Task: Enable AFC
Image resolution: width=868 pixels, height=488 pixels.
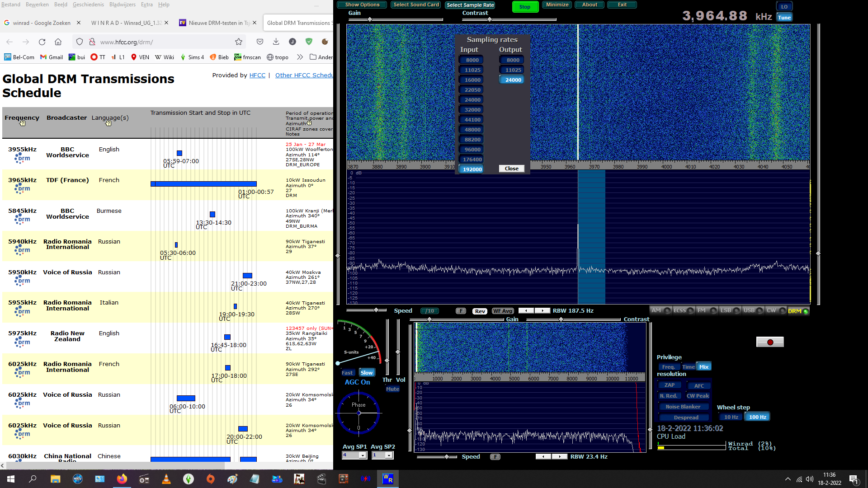Action: tap(699, 386)
